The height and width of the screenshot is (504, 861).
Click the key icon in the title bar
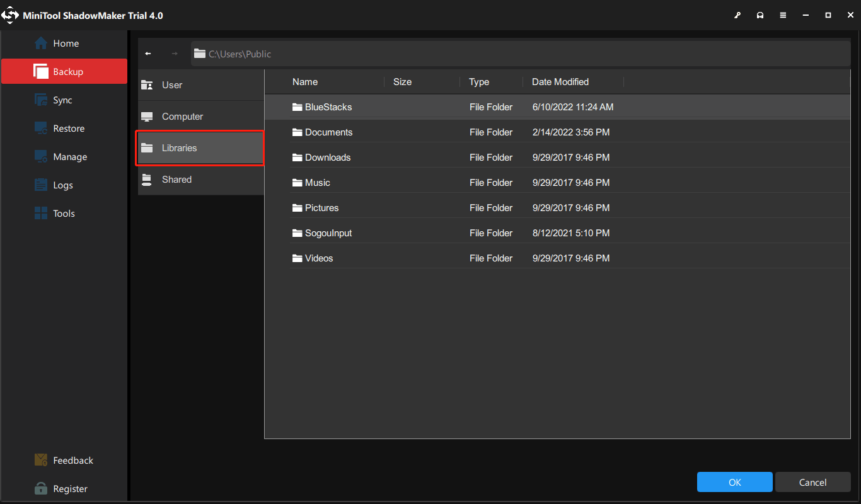(x=737, y=15)
